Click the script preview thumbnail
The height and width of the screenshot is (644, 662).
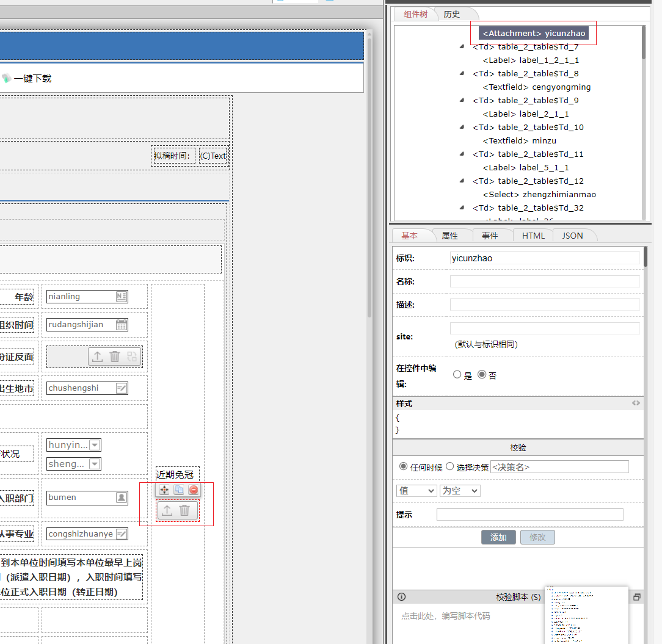(586, 615)
